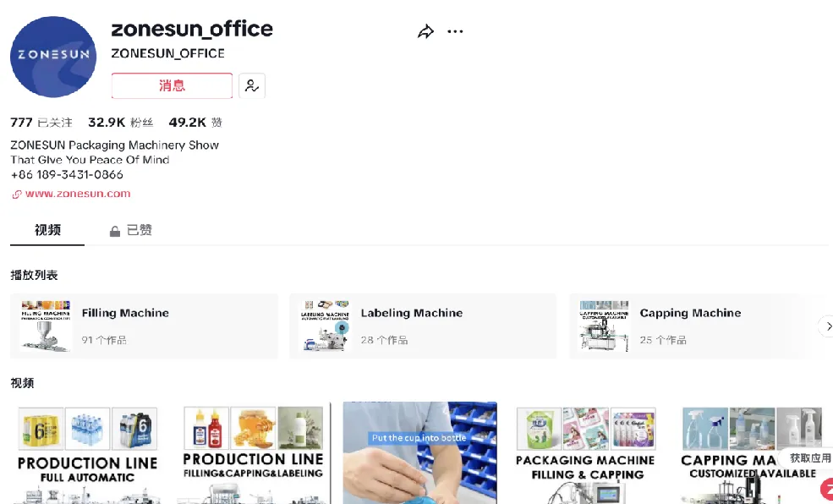
Task: Open the Labeling Machine playlist thumbnail
Action: coord(325,326)
